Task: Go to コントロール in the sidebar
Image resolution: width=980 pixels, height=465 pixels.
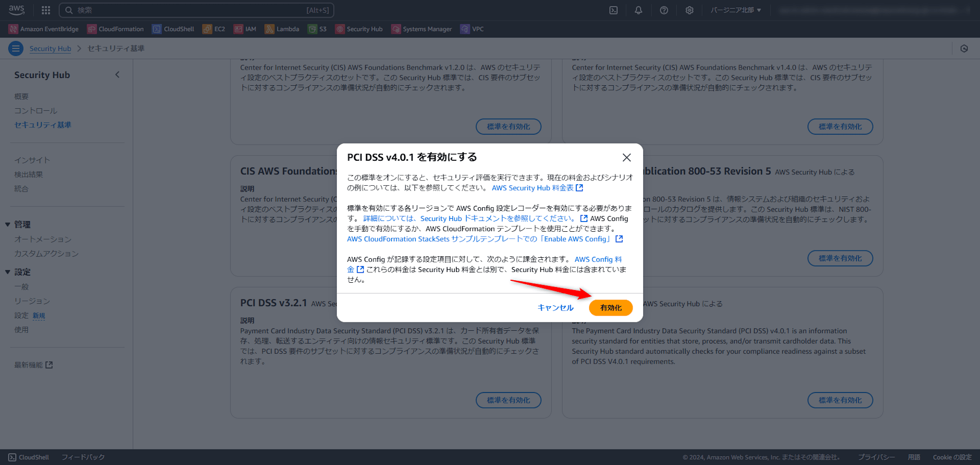Action: (x=36, y=111)
